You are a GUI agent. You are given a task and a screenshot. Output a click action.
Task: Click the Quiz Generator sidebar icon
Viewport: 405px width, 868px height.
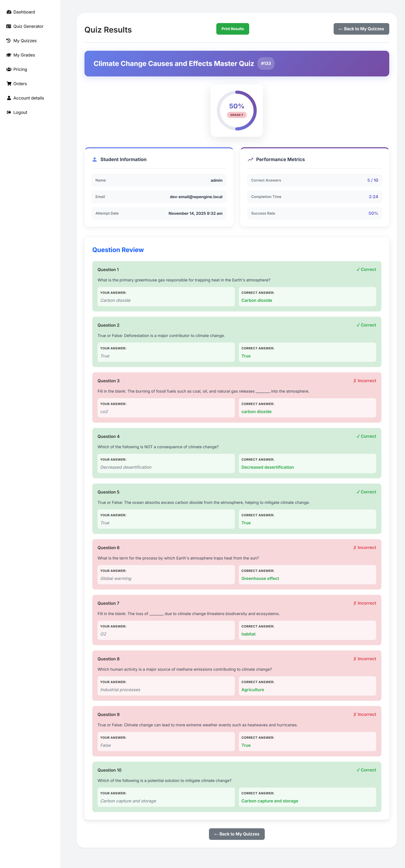[9, 26]
